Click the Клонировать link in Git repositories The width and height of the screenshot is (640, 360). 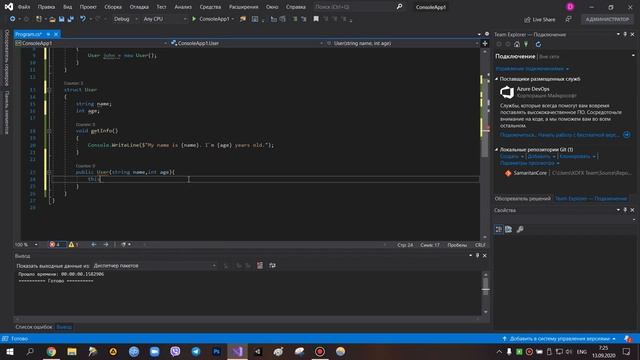[x=575, y=156]
